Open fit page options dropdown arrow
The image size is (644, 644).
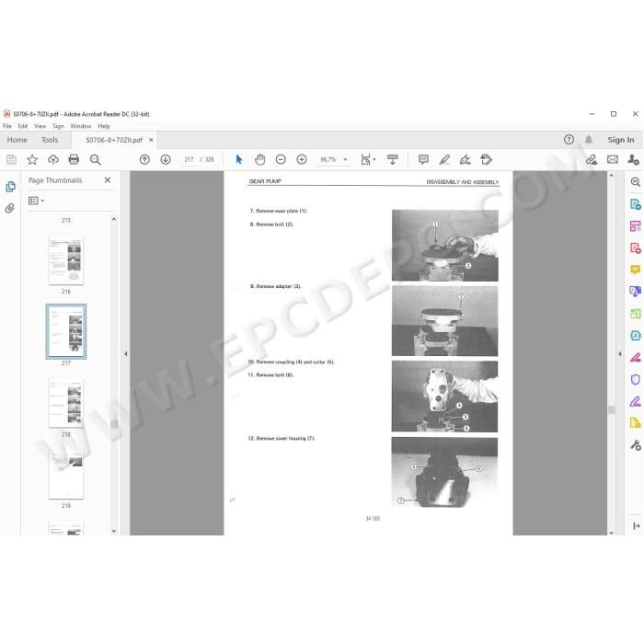pos(374,159)
